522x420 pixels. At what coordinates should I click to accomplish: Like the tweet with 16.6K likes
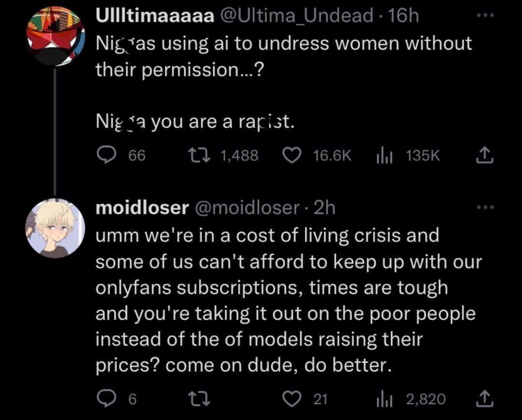(291, 155)
